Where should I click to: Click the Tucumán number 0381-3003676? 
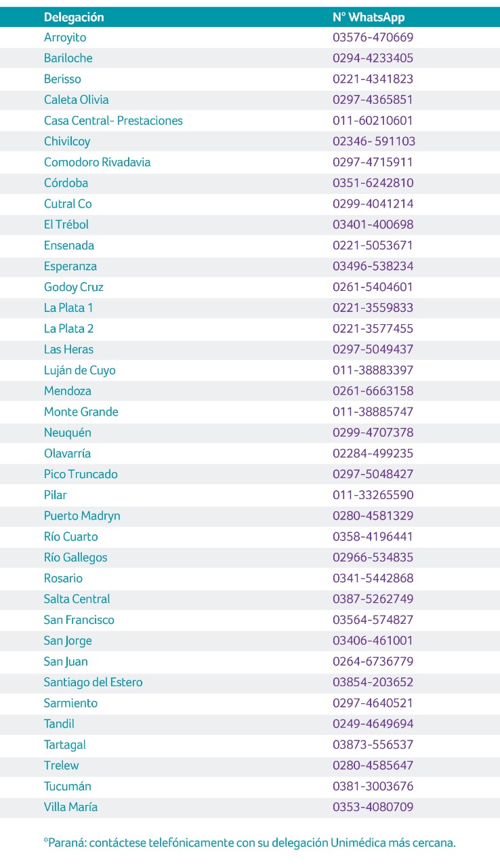pos(373,787)
